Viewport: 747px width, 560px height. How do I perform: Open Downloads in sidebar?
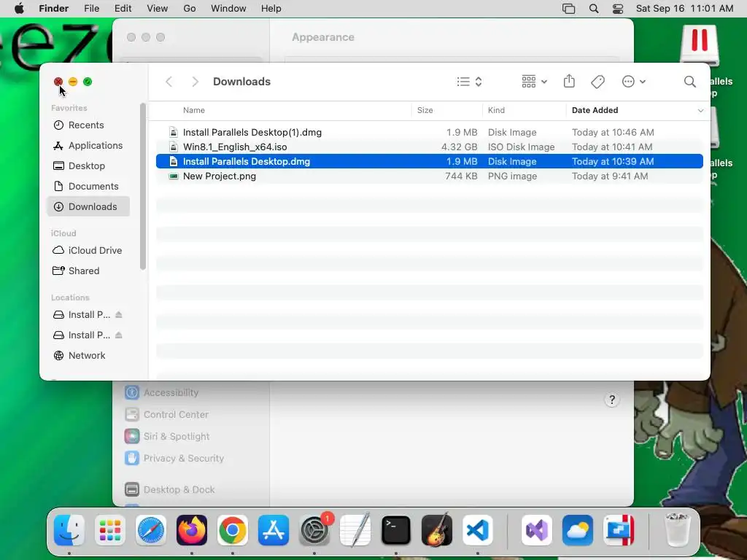[x=88, y=206]
